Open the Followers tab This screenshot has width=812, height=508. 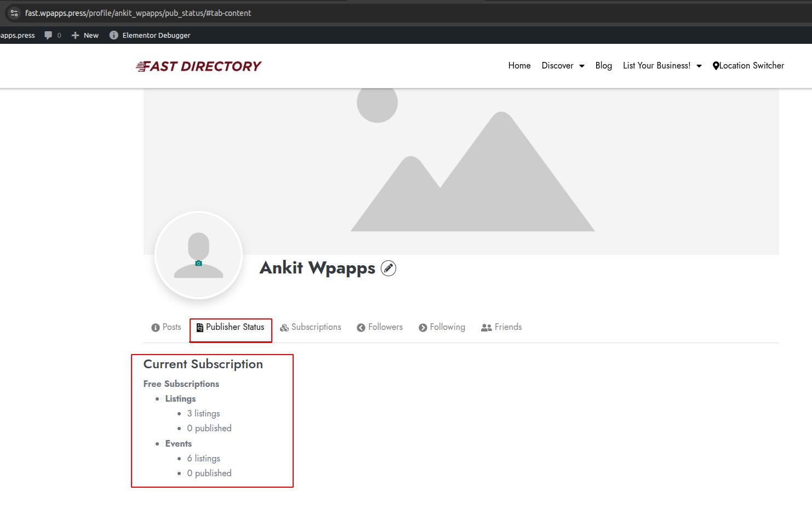pos(380,327)
